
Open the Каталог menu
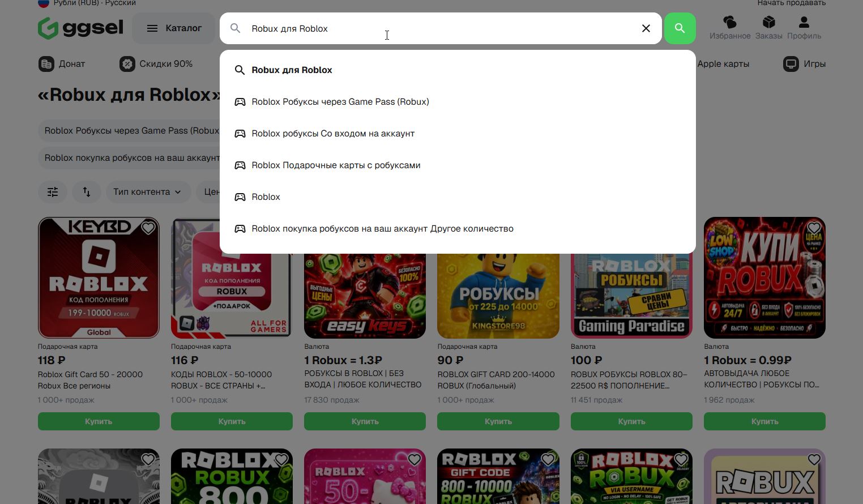(x=174, y=28)
